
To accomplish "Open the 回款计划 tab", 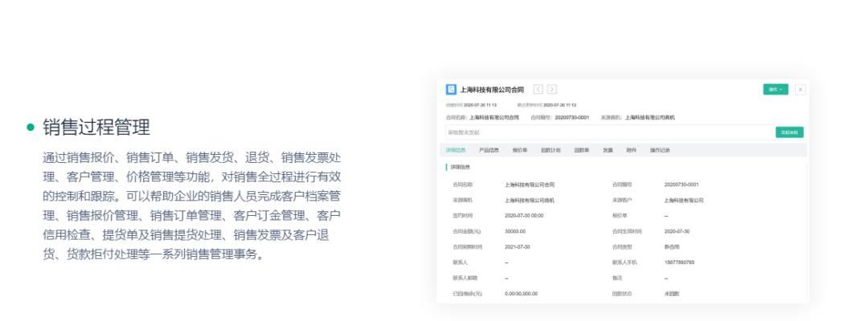I will (551, 150).
